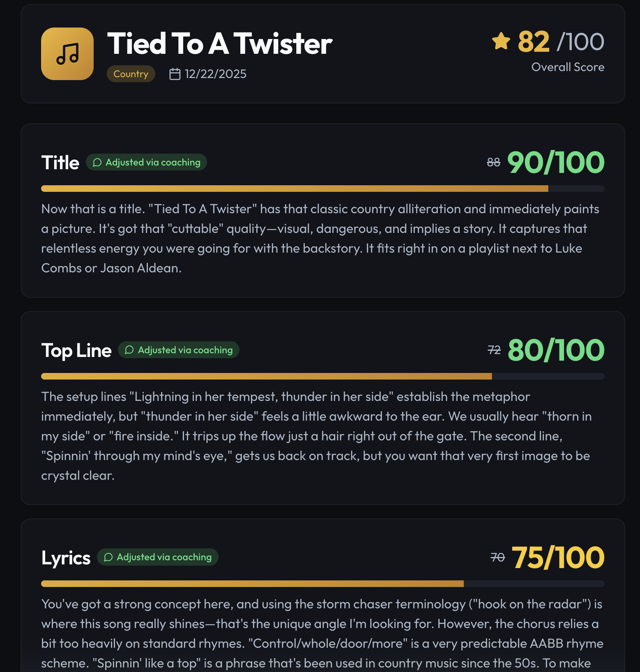The height and width of the screenshot is (672, 640).
Task: Click the Lyrics score progress bar
Action: [x=323, y=584]
